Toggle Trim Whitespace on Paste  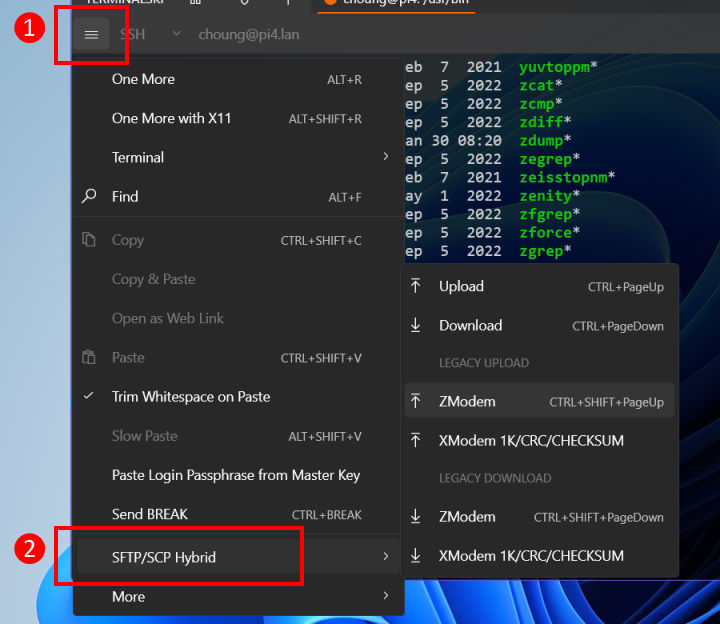238,397
